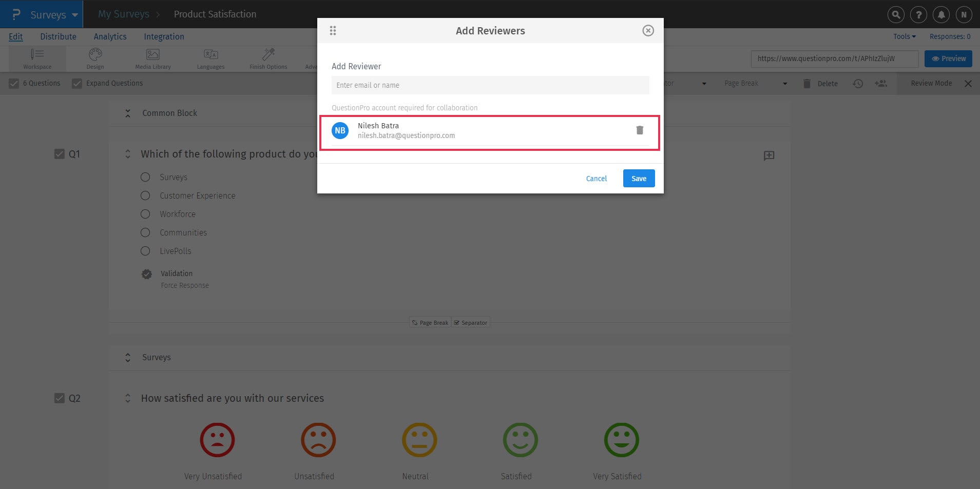
Task: Save the added reviewers
Action: pos(638,178)
